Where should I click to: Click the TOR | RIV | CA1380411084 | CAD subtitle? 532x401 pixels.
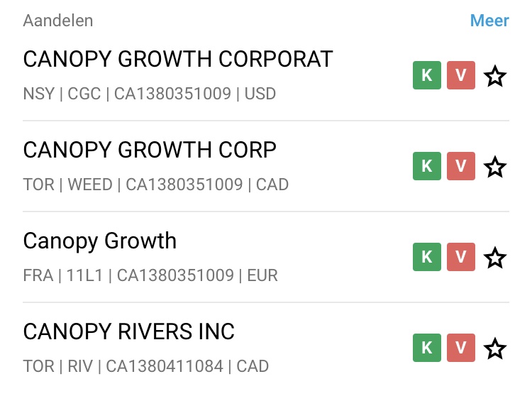pos(146,366)
